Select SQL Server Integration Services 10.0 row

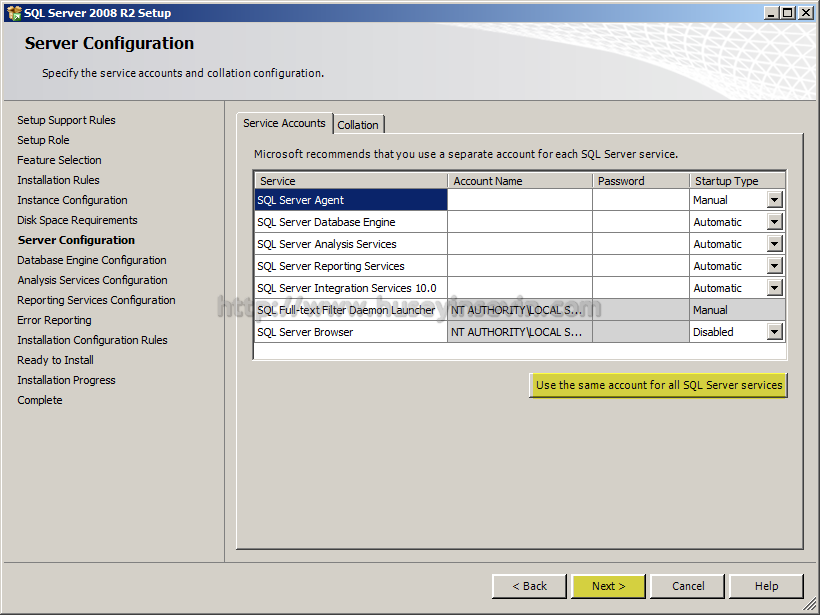click(351, 288)
